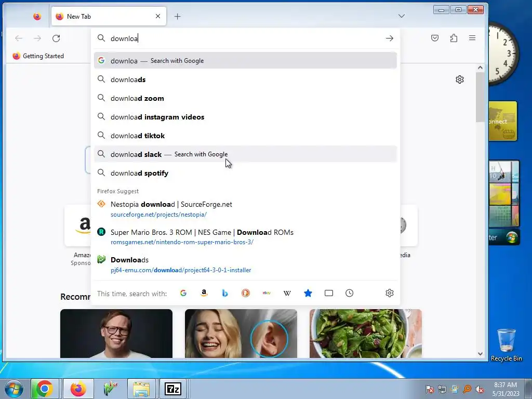Open Nestopia download SourceForge result
The width and height of the screenshot is (532, 399).
tap(245, 209)
